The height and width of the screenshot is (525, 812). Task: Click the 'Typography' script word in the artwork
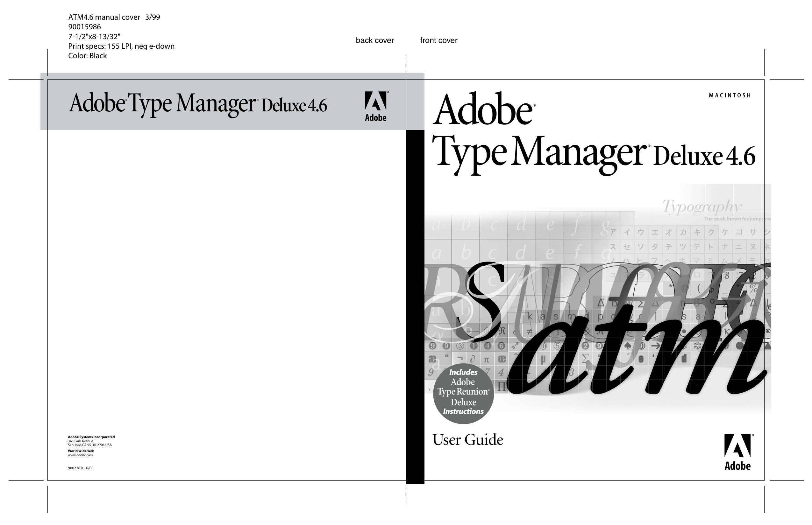coord(702,207)
